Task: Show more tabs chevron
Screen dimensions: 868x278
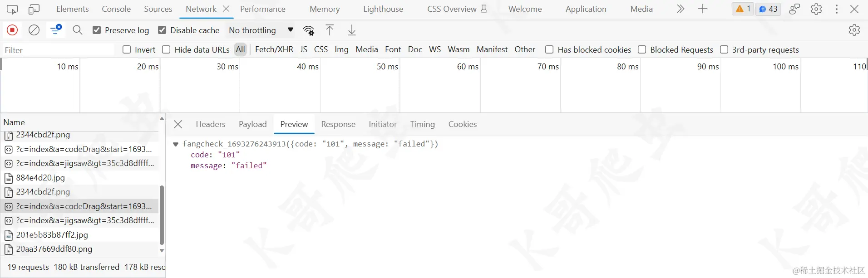Action: 681,9
